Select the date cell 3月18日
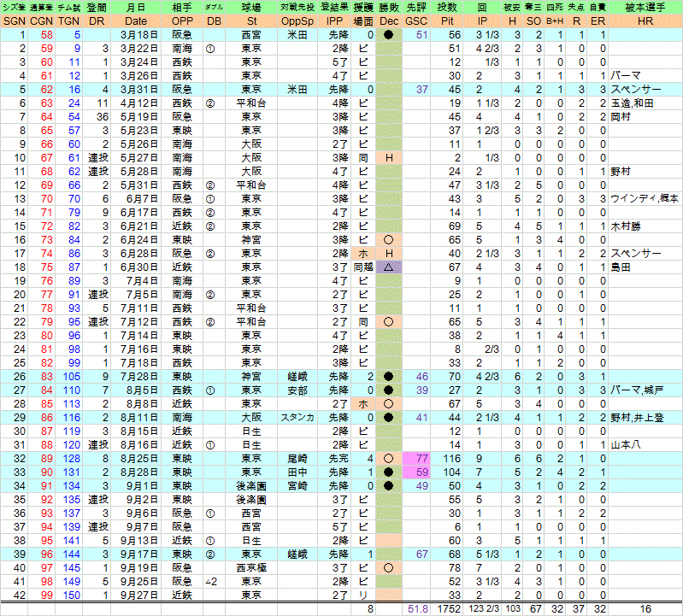The width and height of the screenshot is (683, 616). 139,35
